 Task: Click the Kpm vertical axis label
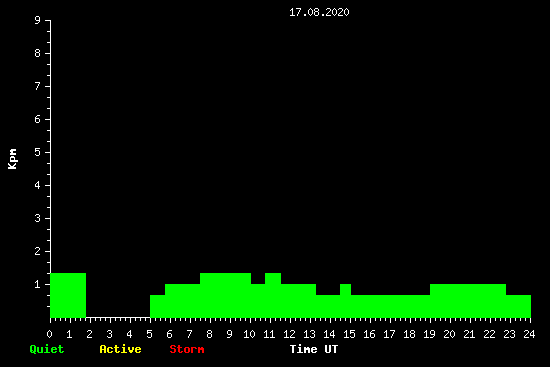pos(13,159)
